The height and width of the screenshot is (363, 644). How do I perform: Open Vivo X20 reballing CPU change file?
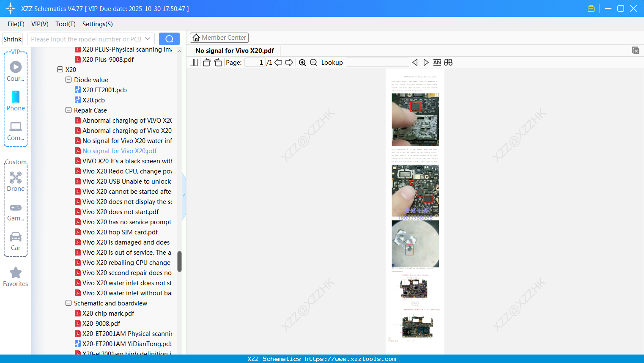tap(126, 262)
